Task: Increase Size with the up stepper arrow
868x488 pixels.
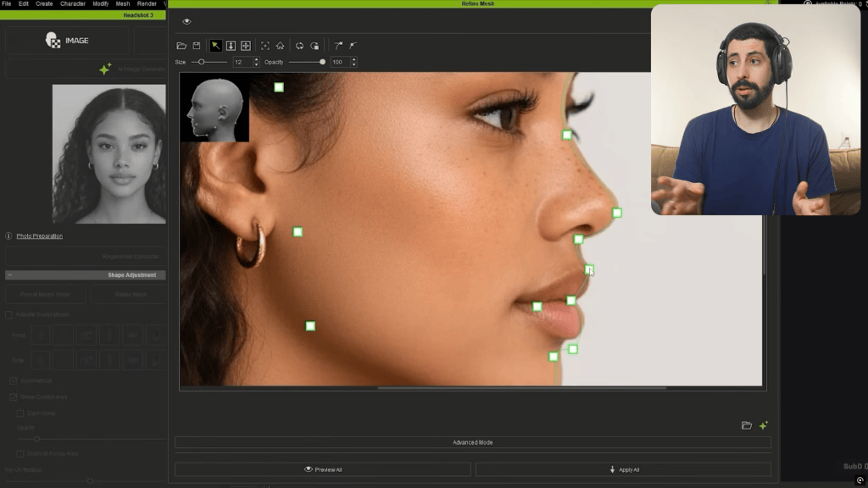Action: (x=256, y=59)
